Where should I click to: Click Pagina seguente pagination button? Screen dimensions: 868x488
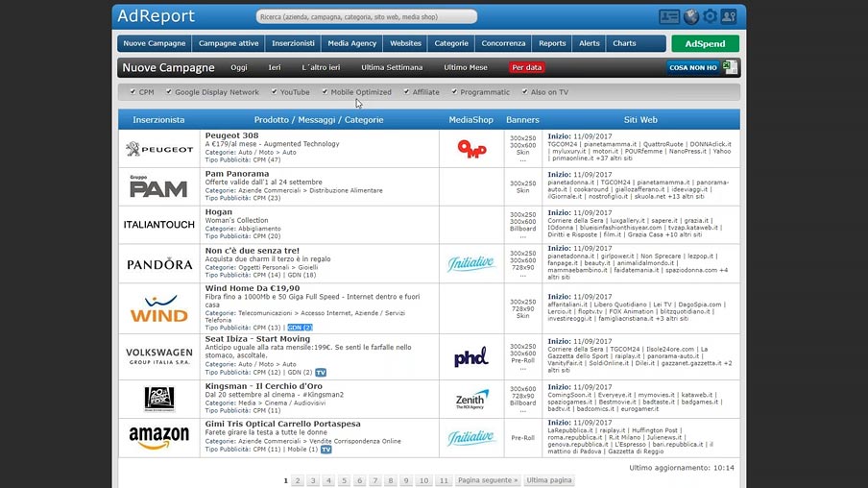point(488,480)
